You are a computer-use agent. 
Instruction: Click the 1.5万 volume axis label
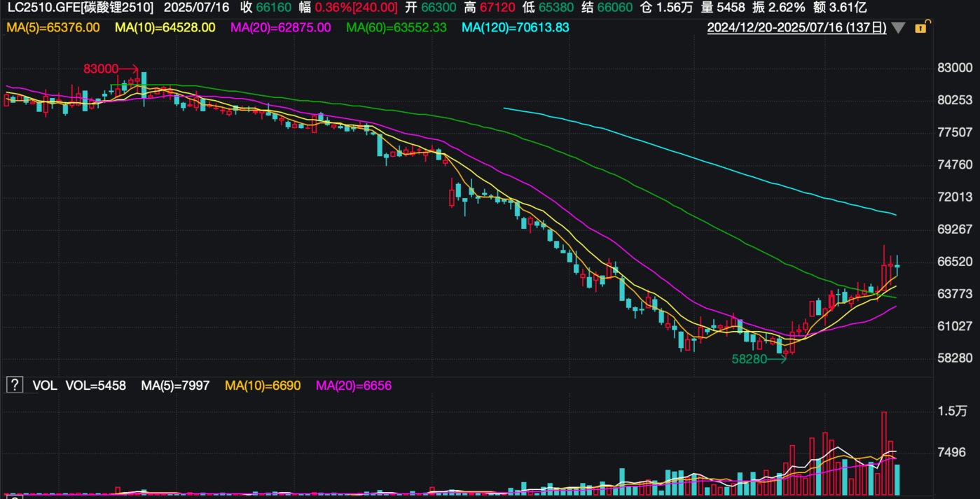[952, 411]
